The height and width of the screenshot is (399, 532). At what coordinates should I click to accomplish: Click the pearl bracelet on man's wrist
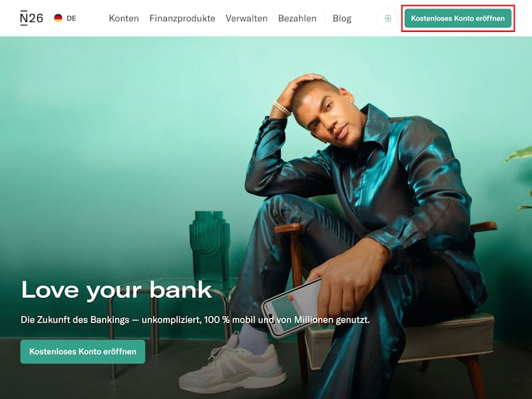[x=281, y=108]
